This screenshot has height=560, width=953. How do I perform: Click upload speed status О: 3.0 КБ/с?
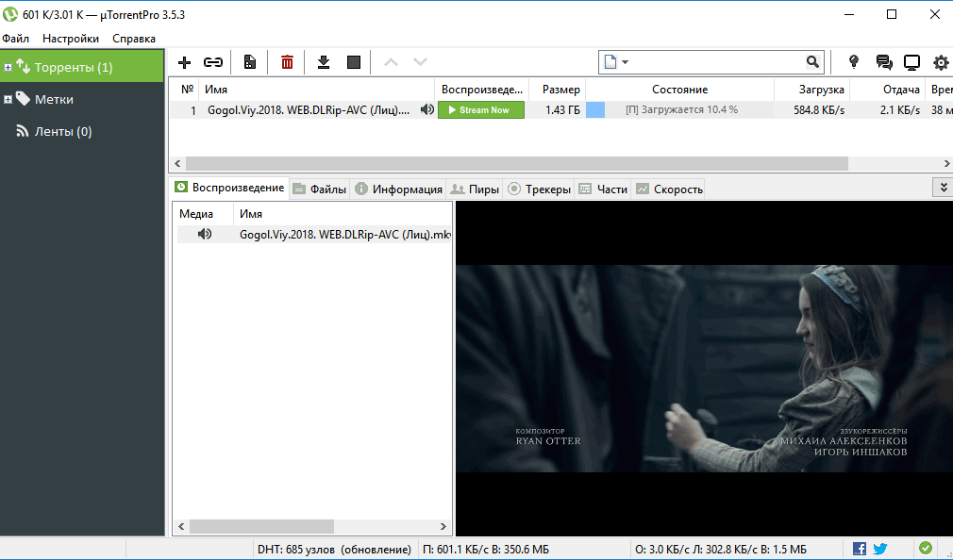[x=721, y=549]
